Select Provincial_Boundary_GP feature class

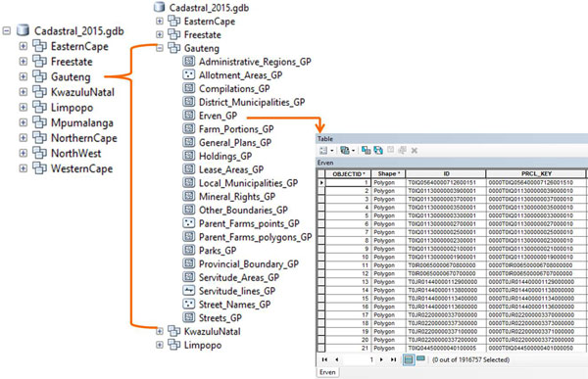[249, 263]
